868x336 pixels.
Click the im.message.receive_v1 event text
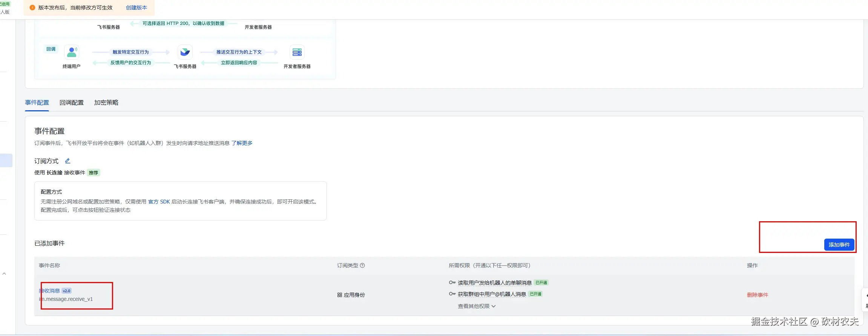coord(66,299)
